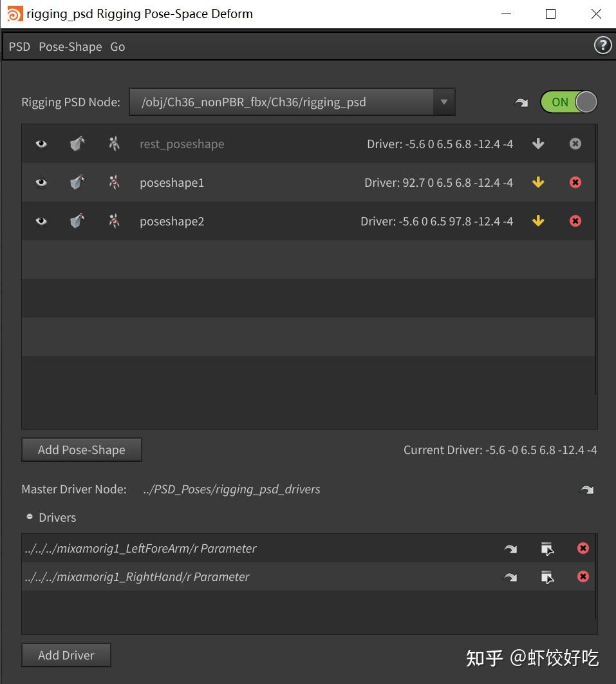Screen dimensions: 616x684
Task: Remove the mixamorig1_RightHand driver
Action: [583, 576]
